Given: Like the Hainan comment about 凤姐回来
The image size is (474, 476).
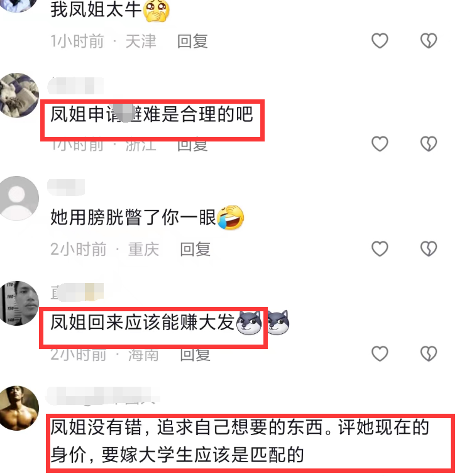Looking at the screenshot, I should click(380, 353).
